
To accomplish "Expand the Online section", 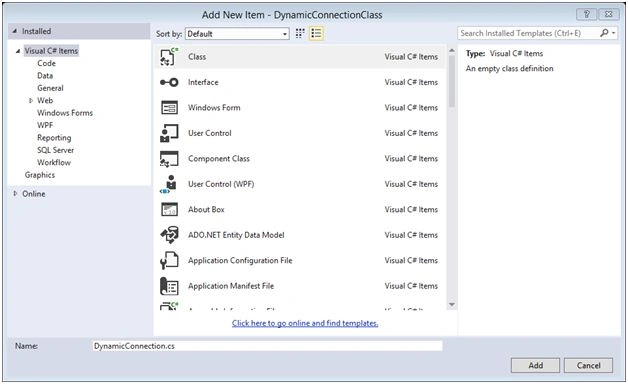I will 15,193.
